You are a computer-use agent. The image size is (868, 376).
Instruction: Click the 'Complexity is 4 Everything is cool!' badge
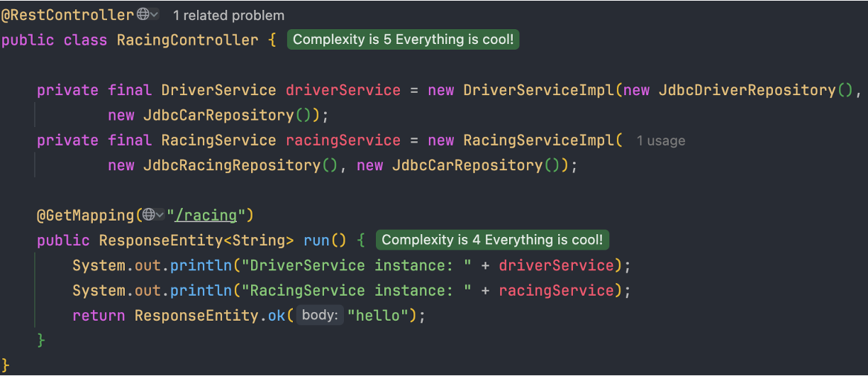tap(492, 240)
